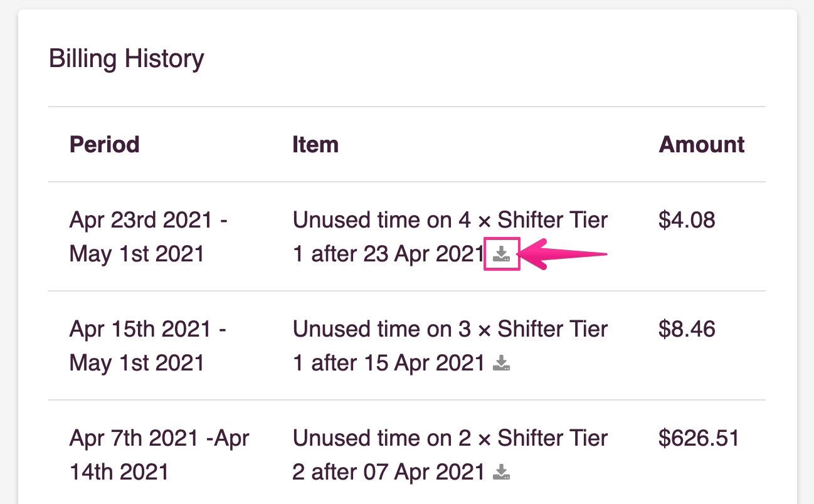
Task: Download invoice for 23 Apr 2021 item
Action: pos(501,254)
